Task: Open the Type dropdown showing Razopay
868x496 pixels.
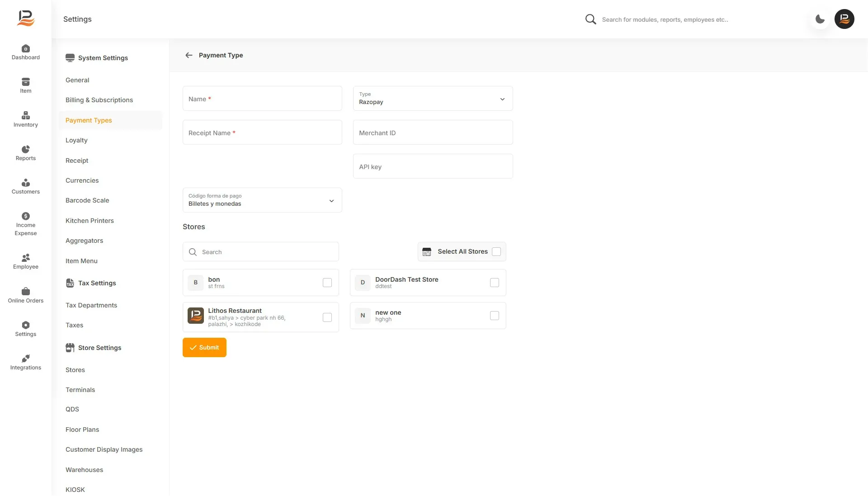Action: click(433, 99)
